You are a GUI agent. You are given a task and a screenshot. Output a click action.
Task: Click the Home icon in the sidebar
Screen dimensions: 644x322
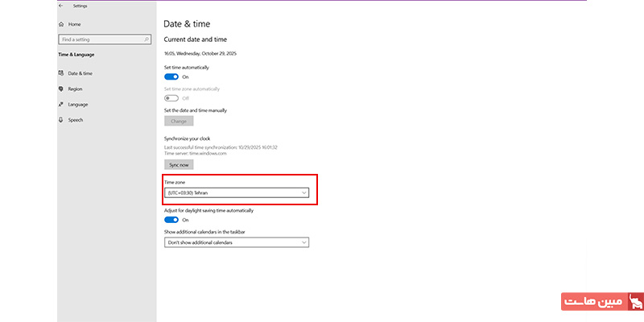[61, 24]
